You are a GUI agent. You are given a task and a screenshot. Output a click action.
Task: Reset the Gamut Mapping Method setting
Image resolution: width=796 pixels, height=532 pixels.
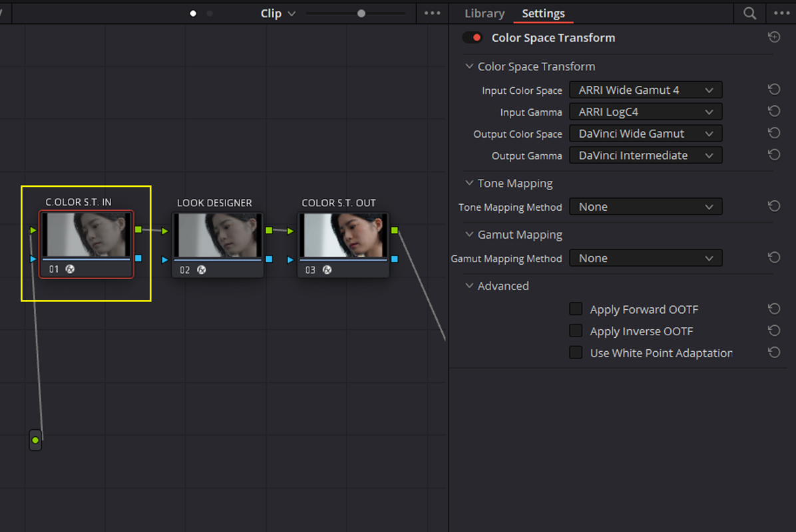(x=773, y=258)
